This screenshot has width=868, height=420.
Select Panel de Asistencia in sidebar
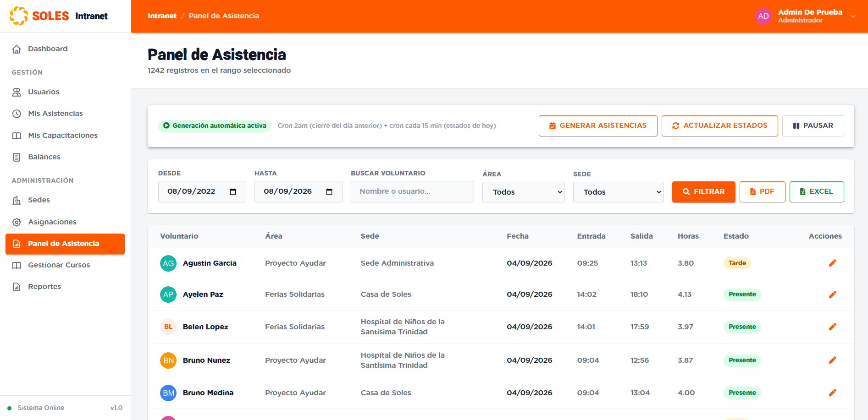pos(65,244)
